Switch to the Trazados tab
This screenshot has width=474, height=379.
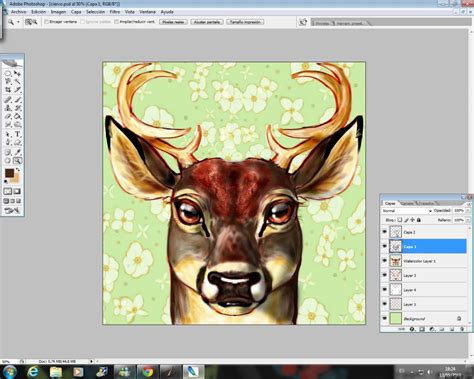click(x=426, y=203)
